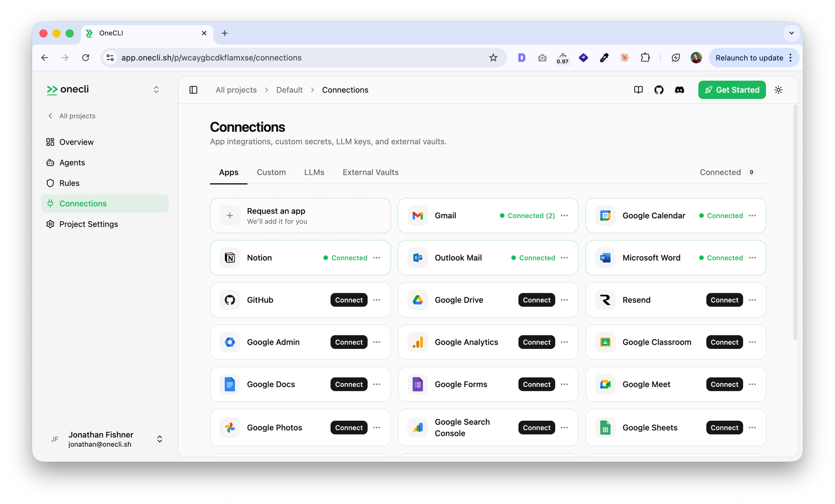Click All projects in the breadcrumb
The width and height of the screenshot is (835, 504).
pos(236,90)
